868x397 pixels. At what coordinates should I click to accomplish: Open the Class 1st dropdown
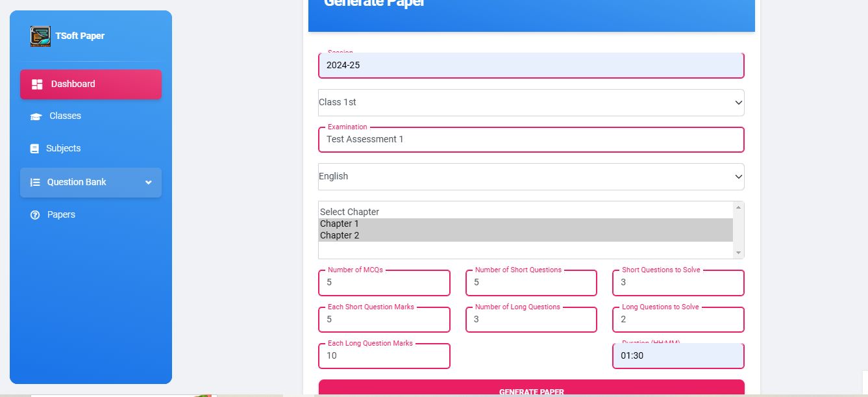click(531, 103)
